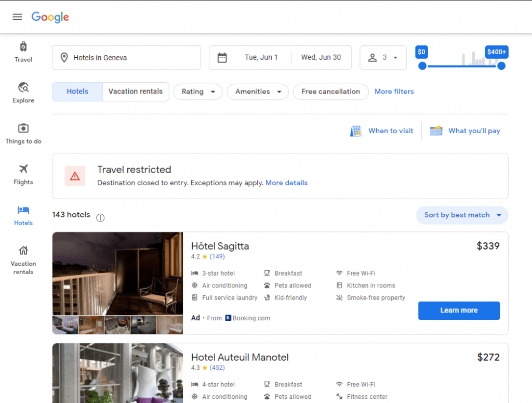Click the Tue, Jun 1 check-in date
Image resolution: width=532 pixels, height=403 pixels.
[x=261, y=57]
